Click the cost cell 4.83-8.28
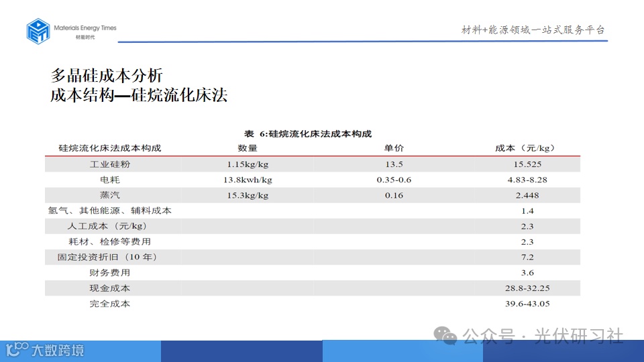The width and height of the screenshot is (644, 362). (x=527, y=180)
